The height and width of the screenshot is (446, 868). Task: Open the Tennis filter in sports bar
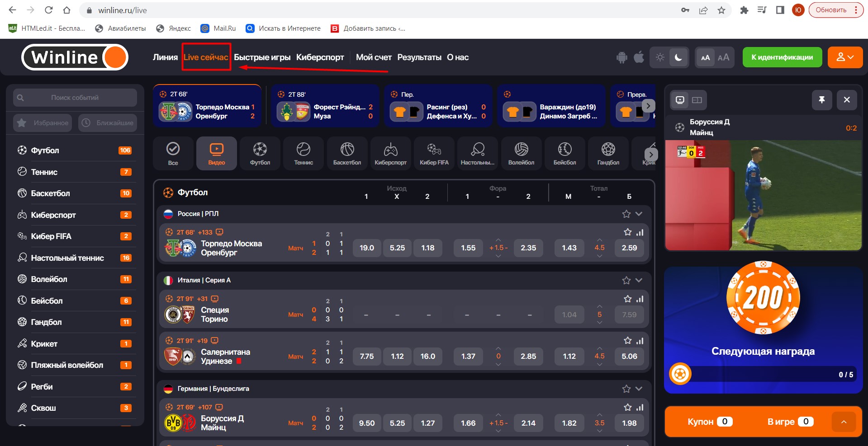point(303,154)
